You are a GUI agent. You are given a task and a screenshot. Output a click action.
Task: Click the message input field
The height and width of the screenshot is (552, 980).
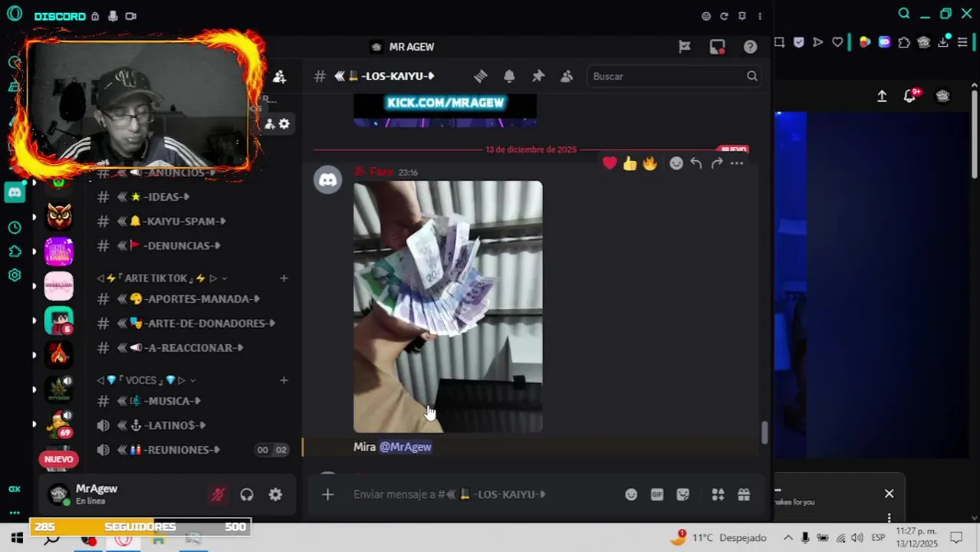[x=483, y=495]
